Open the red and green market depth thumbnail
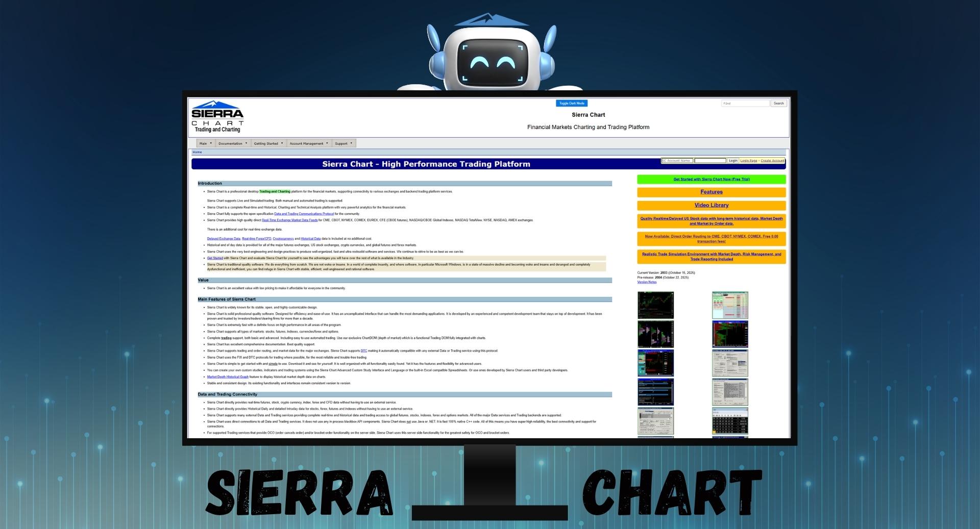Screen dimensions: 980x529 click(x=730, y=334)
